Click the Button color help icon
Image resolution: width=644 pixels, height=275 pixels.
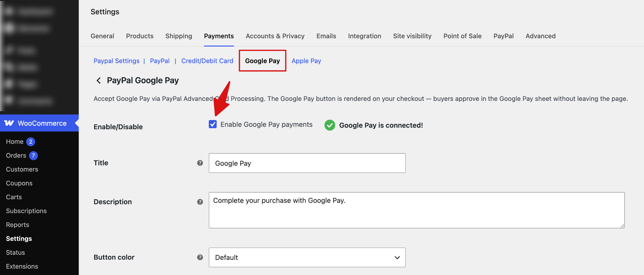[200, 257]
